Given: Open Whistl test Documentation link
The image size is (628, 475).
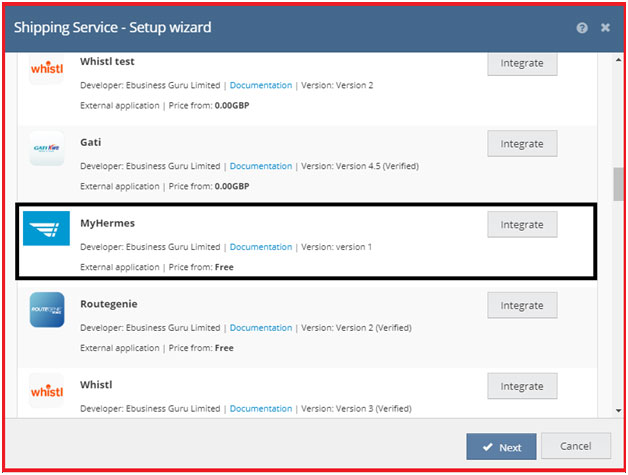Looking at the screenshot, I should click(261, 85).
